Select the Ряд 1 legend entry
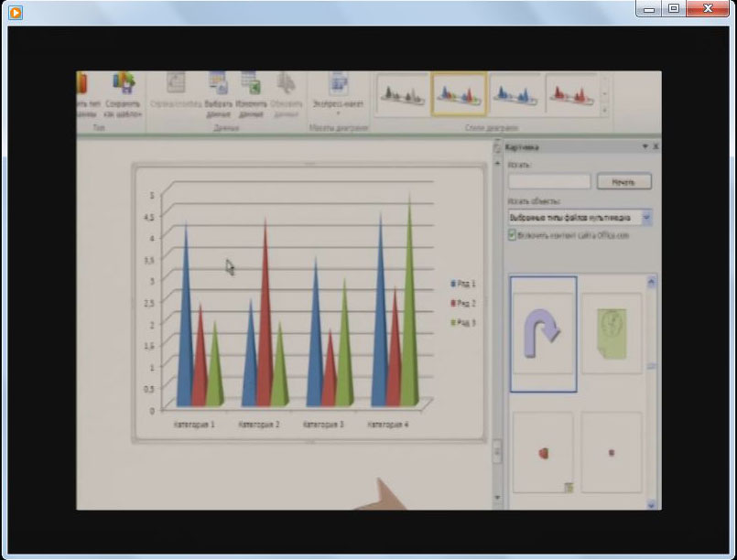737x560 pixels. (463, 284)
